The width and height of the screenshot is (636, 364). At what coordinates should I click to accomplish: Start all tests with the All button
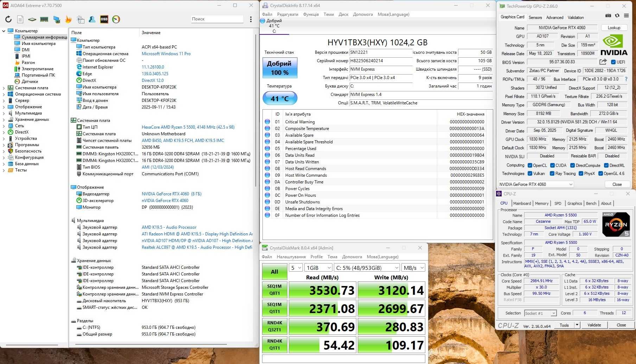(274, 272)
